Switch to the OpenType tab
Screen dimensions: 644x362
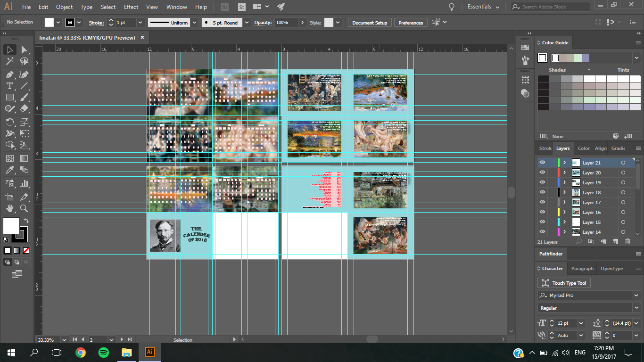pyautogui.click(x=611, y=269)
